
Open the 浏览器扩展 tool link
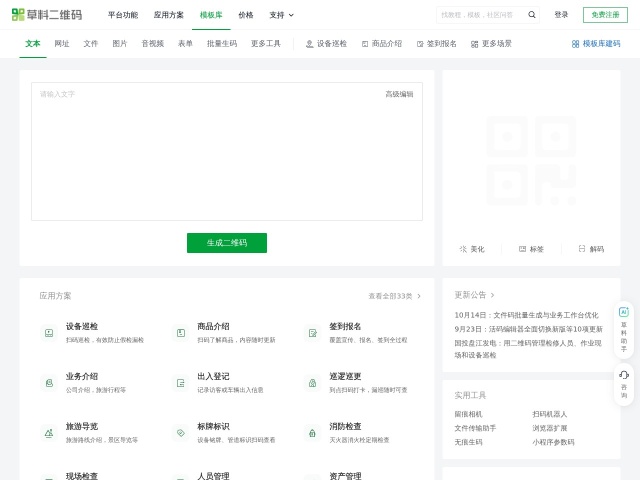(x=549, y=428)
